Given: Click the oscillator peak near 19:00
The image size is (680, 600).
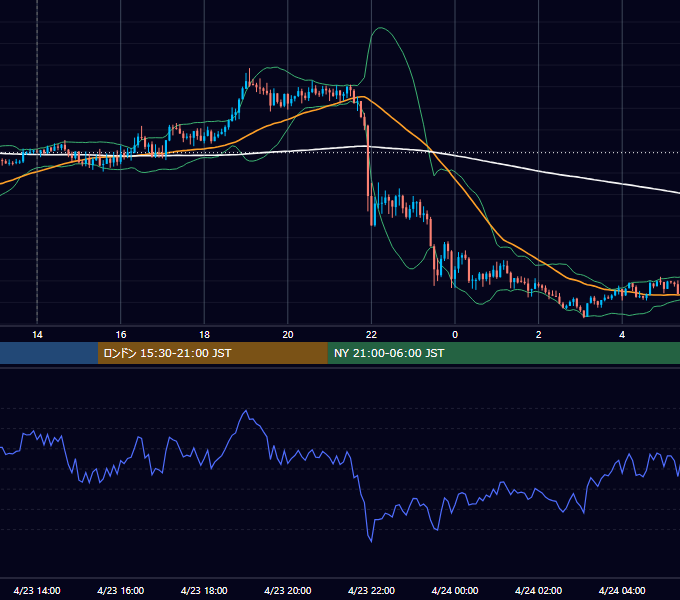Looking at the screenshot, I should coord(246,410).
